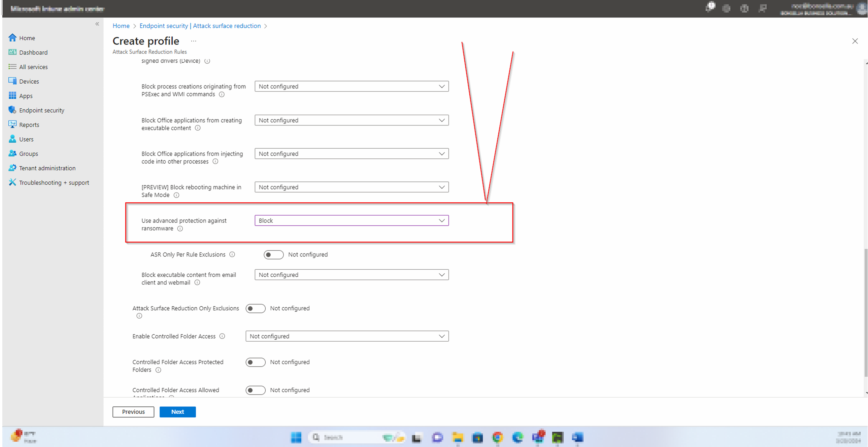Screen dimensions: 868x447
Task: Click the Next button
Action: point(178,412)
